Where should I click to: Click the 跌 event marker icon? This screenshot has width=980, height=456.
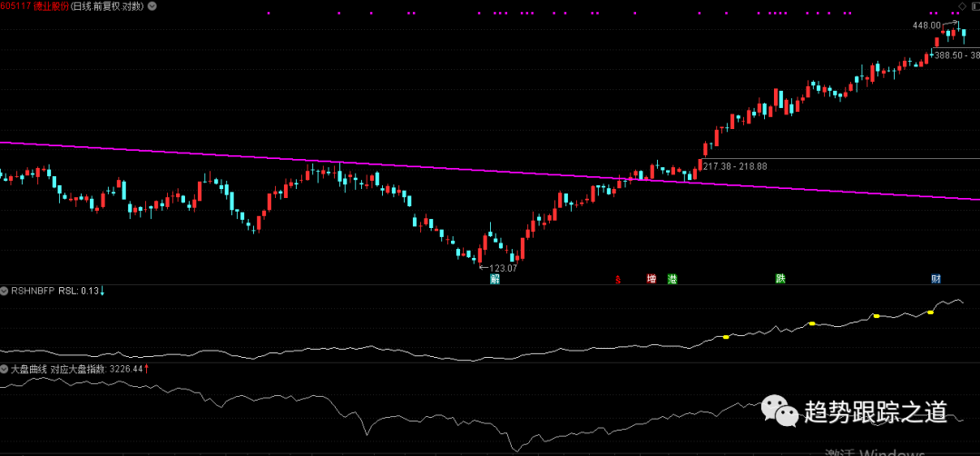[x=780, y=279]
